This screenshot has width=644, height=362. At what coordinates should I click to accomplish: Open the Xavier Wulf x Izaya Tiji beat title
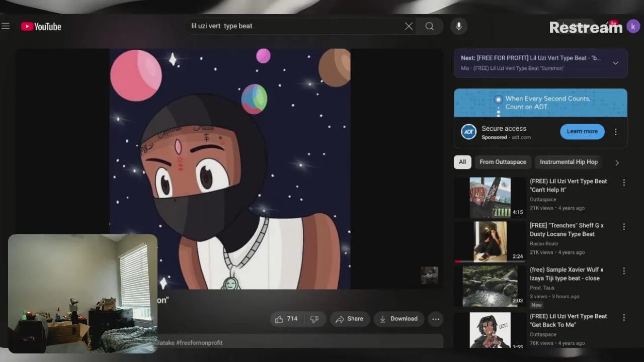(x=567, y=274)
